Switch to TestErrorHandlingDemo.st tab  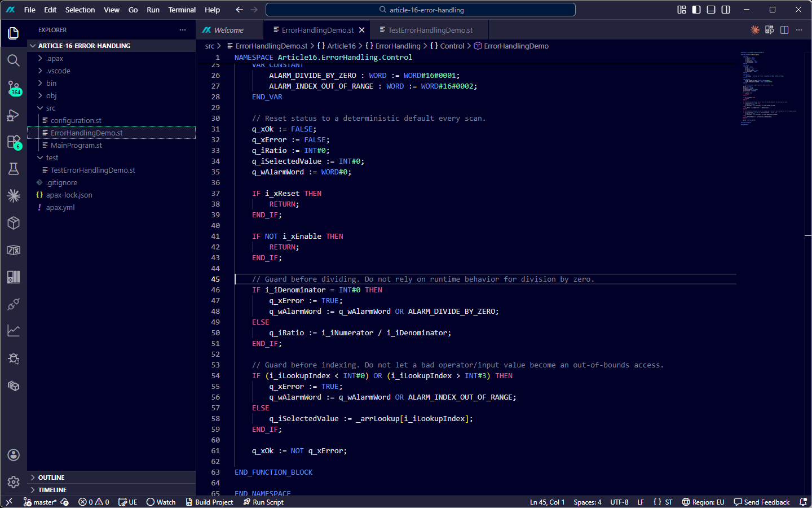[430, 30]
